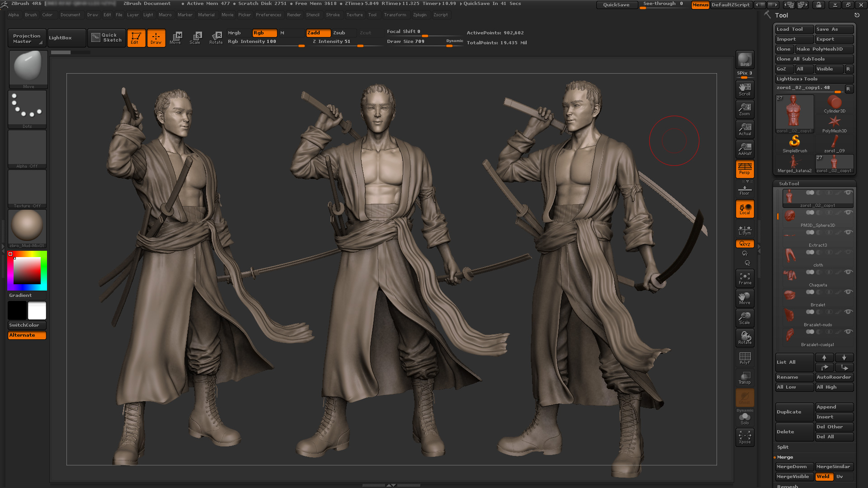Click the Scale view icon near Frame
The image size is (868, 488).
745,318
